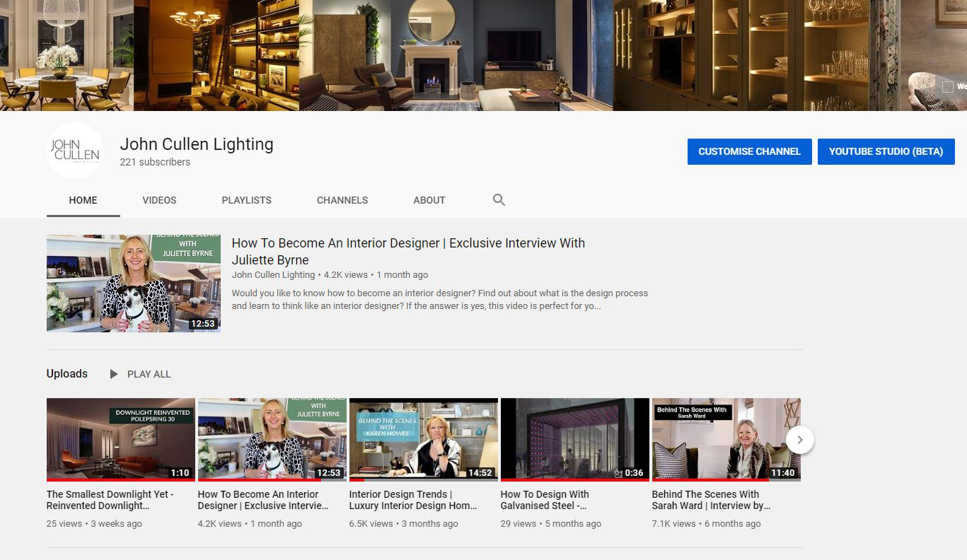Click the Customise Channel button

[750, 151]
